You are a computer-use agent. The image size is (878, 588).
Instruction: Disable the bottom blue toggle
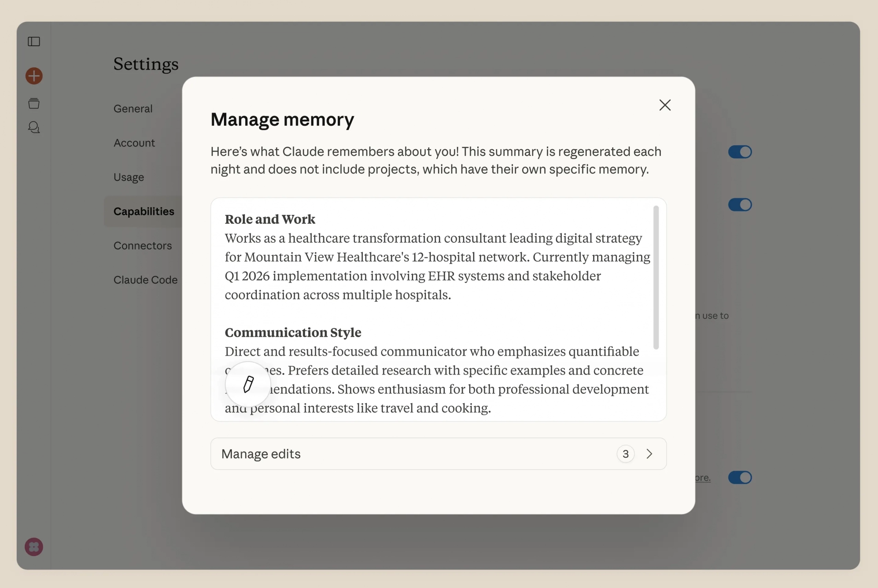(739, 477)
